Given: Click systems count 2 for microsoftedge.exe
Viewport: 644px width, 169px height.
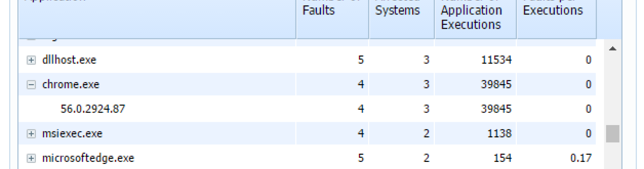Looking at the screenshot, I should click(x=426, y=158).
